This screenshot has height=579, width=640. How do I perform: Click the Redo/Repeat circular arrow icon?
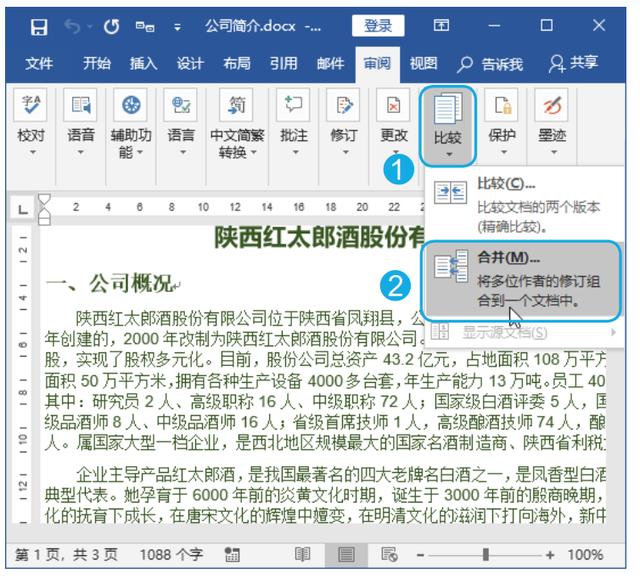coord(111,27)
